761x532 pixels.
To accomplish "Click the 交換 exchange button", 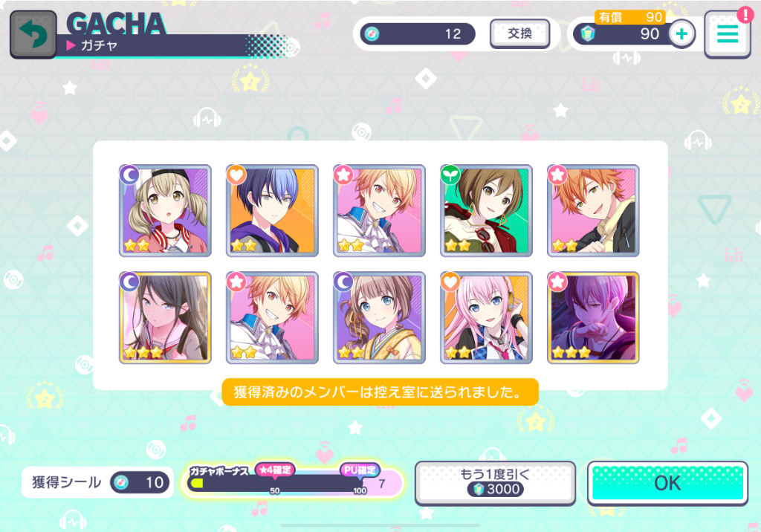I will [519, 33].
